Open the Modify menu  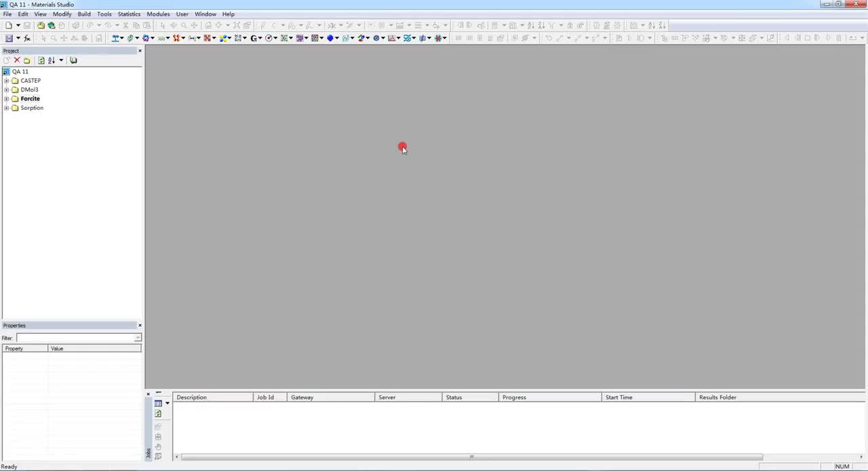click(62, 14)
